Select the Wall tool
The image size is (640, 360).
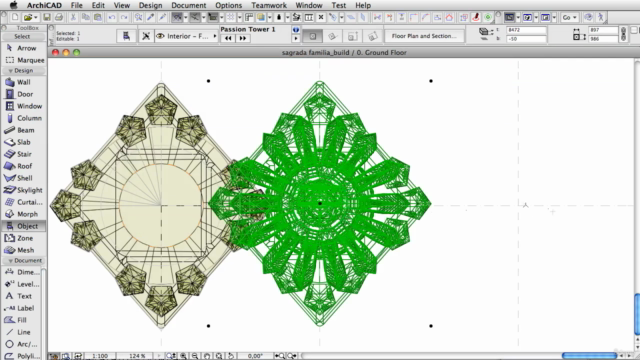(24, 82)
